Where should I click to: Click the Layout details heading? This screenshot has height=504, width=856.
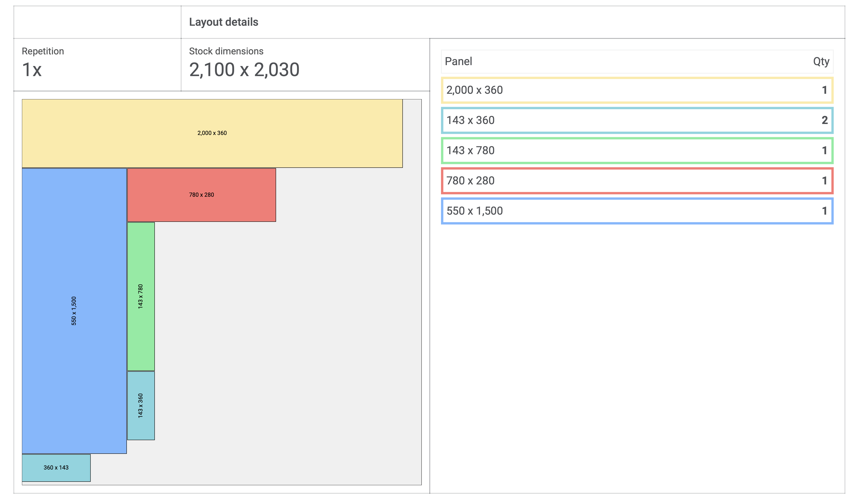point(223,22)
